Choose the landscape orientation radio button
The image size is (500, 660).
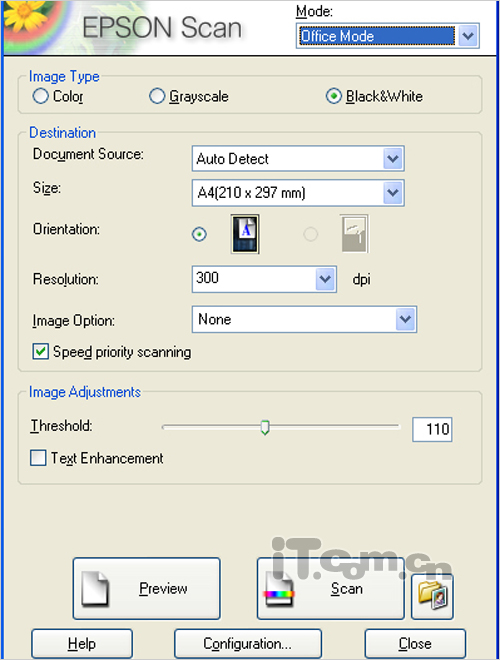coord(311,234)
